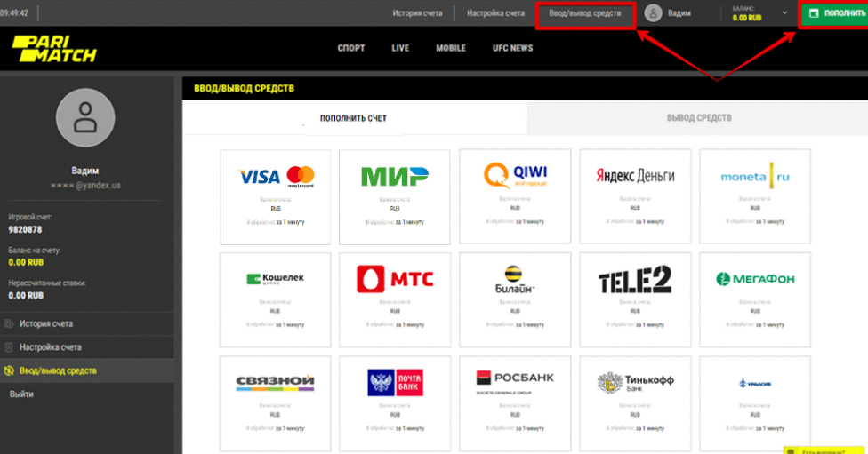This screenshot has height=454, width=868.
Task: Click the Parimatch logo
Action: 54,49
